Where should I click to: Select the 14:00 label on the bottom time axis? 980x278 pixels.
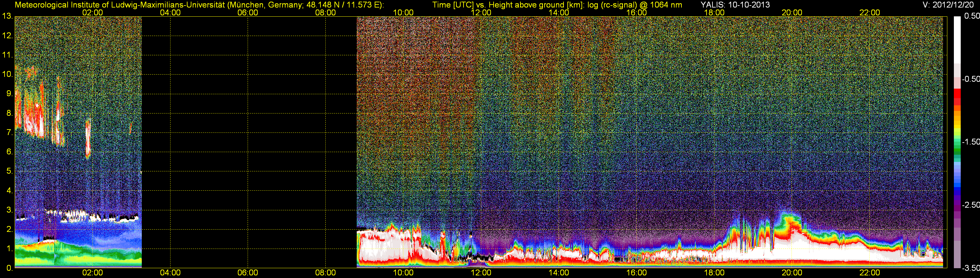[x=559, y=273]
